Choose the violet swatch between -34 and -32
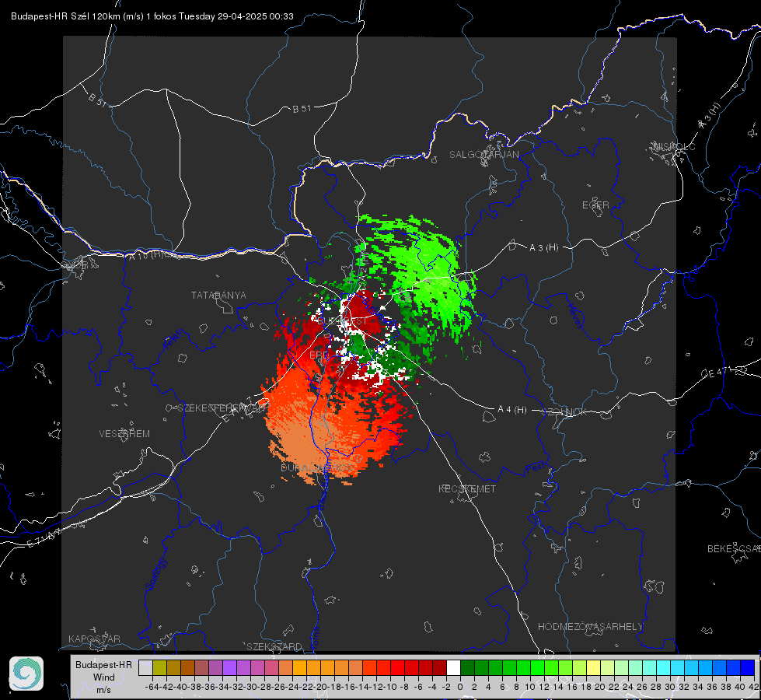 point(229,667)
